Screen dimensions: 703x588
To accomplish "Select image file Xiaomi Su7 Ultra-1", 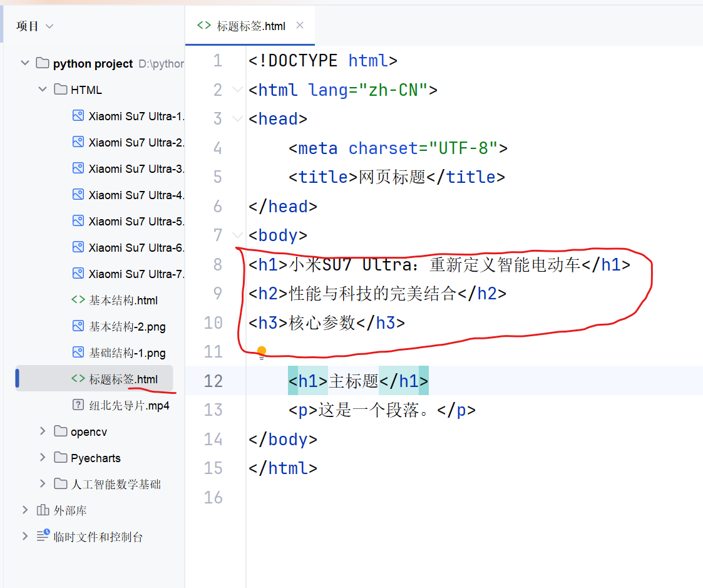I will (x=136, y=116).
